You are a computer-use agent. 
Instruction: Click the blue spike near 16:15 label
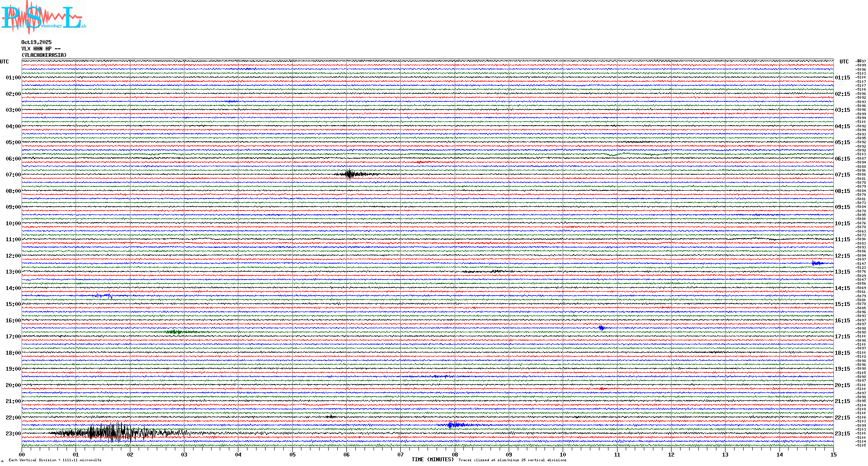point(602,328)
